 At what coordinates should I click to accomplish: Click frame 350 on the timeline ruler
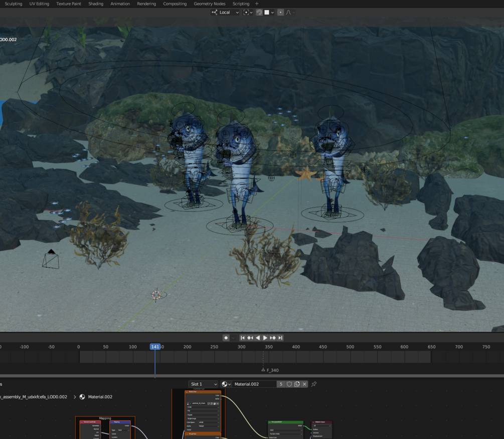click(x=269, y=347)
